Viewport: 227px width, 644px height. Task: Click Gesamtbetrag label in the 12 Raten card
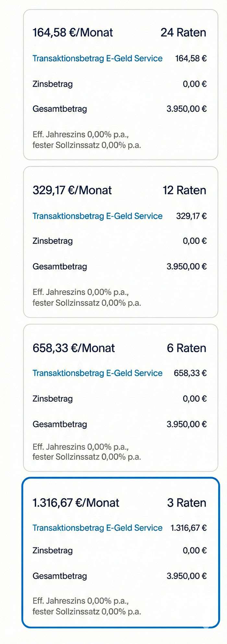click(60, 267)
